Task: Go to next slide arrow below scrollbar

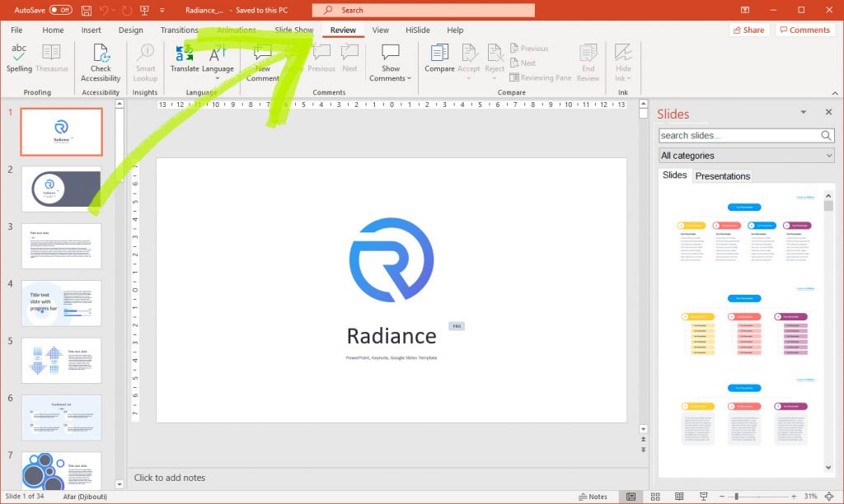Action: [x=643, y=450]
